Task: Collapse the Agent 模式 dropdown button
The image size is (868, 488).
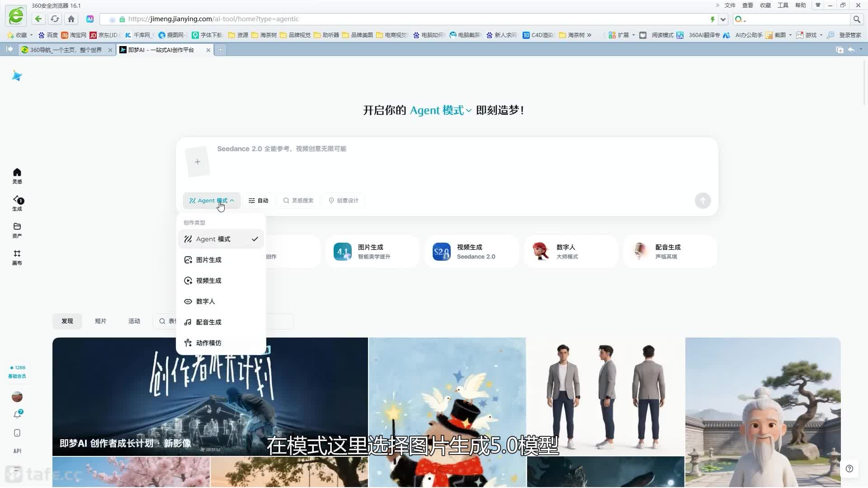Action: click(212, 201)
